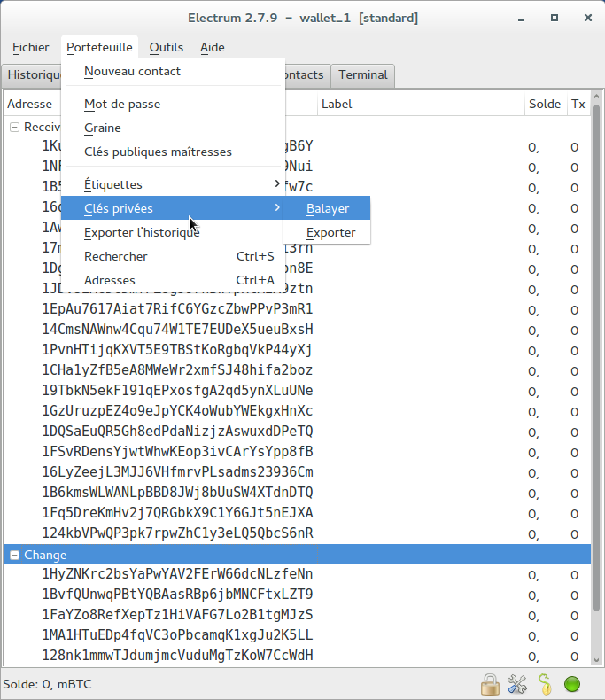The width and height of the screenshot is (605, 700).
Task: Select change address 1FaYZo8RefXepTz1HiVAFG7Lo2B1tgMJzS
Action: tap(177, 615)
